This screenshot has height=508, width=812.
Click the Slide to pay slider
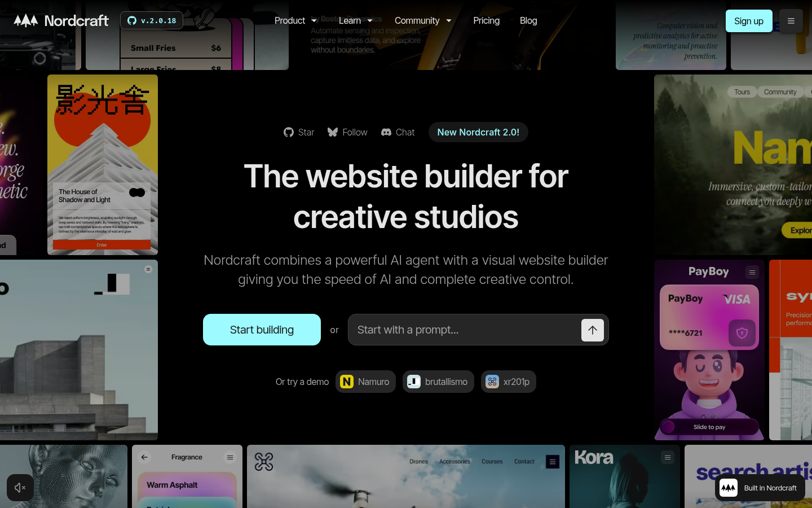(709, 427)
